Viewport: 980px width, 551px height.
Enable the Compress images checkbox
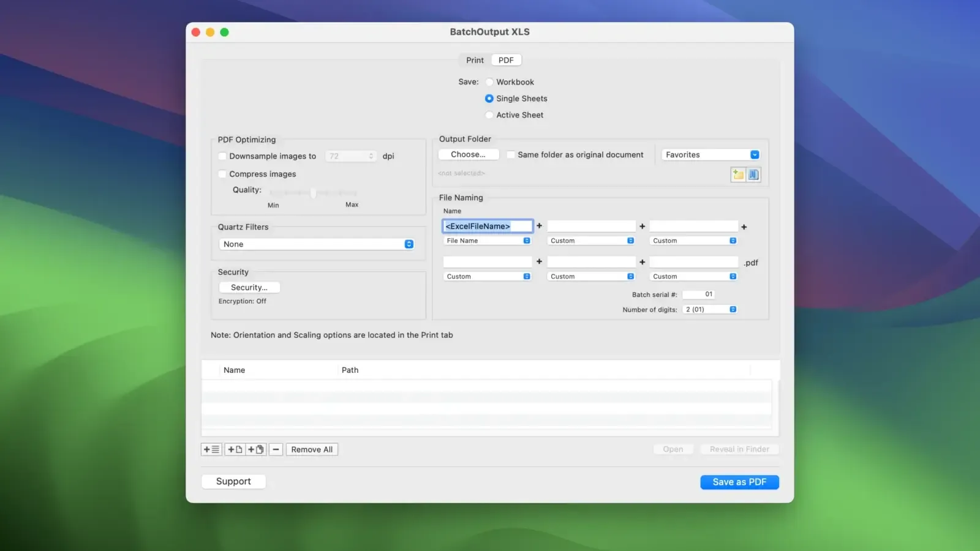(x=222, y=174)
